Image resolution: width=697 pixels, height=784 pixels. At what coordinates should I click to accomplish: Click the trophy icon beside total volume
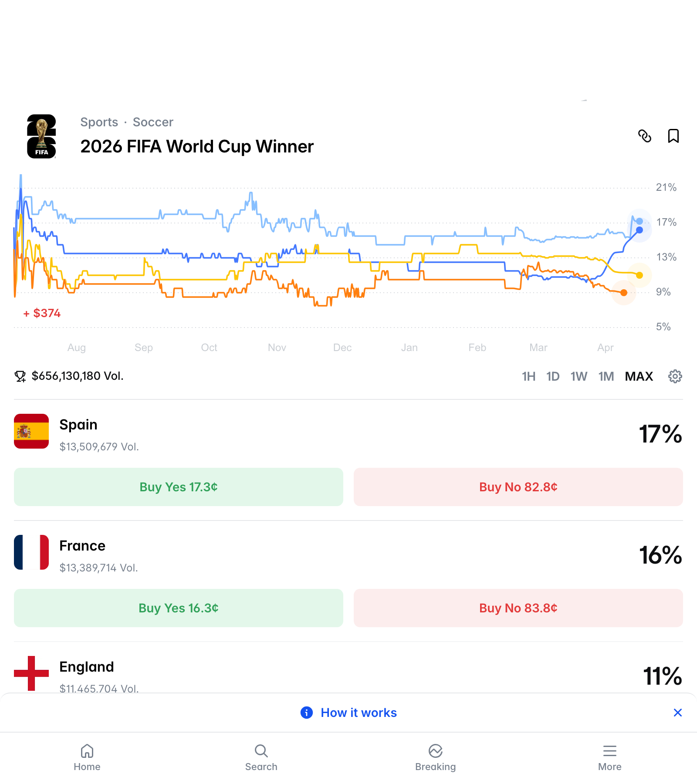click(20, 376)
